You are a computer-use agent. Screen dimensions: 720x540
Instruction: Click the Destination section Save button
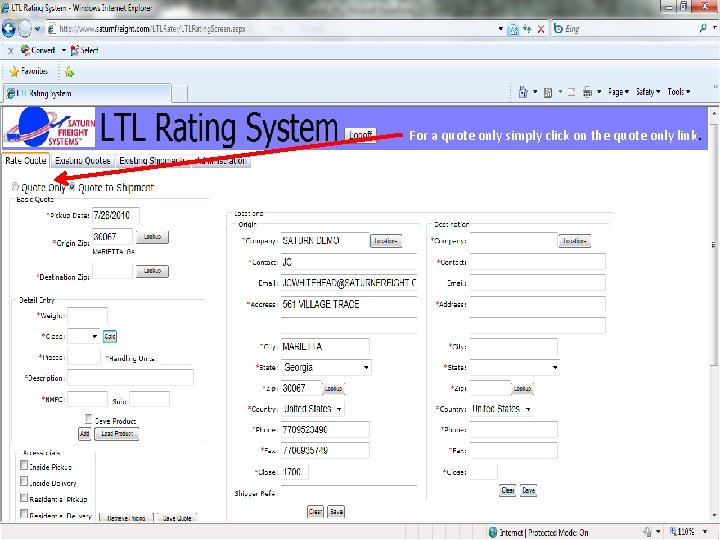[x=529, y=490]
